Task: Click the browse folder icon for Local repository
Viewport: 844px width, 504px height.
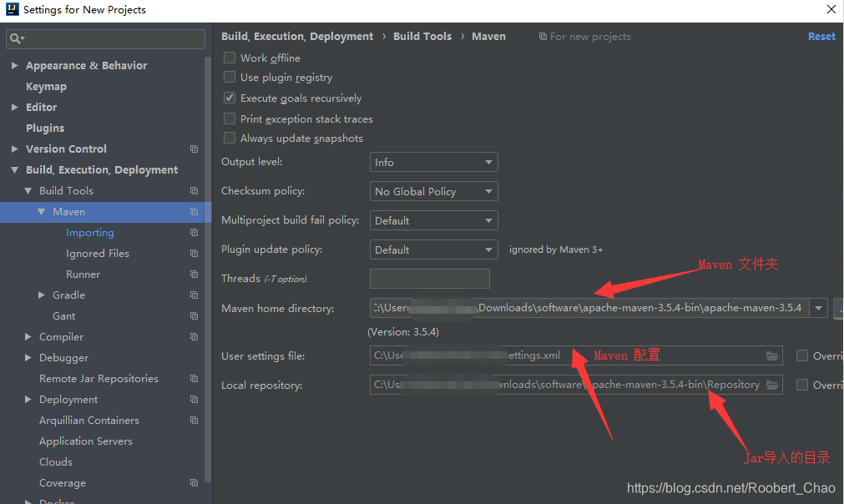Action: pos(772,386)
